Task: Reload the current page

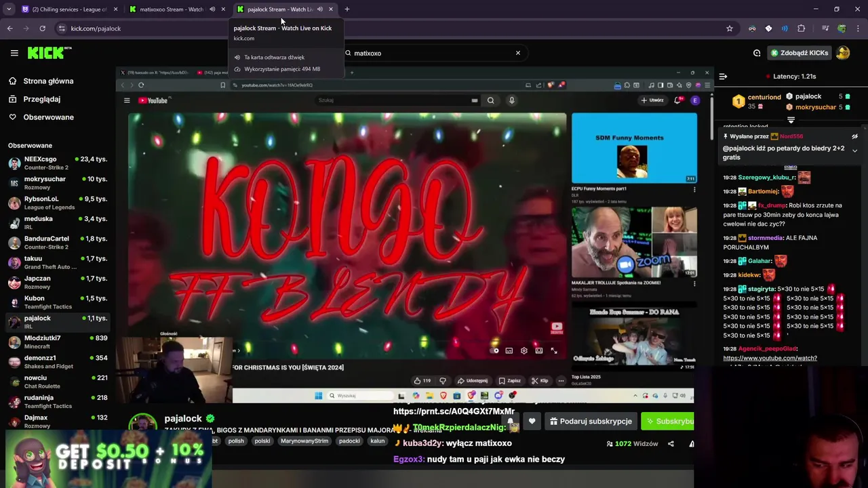Action: (x=42, y=28)
